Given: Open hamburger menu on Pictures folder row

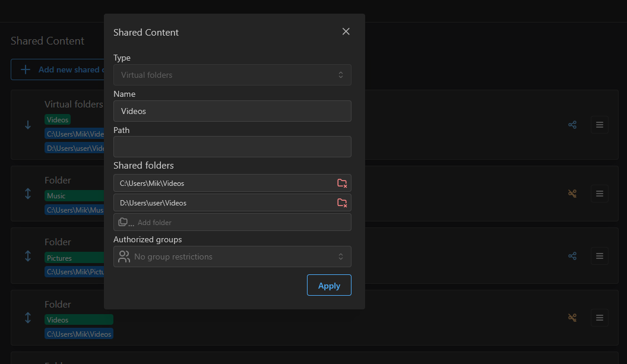Looking at the screenshot, I should pyautogui.click(x=600, y=256).
